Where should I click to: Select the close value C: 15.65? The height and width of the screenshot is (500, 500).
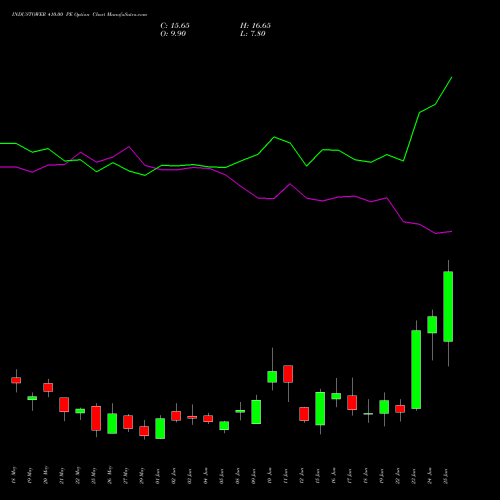coord(175,26)
